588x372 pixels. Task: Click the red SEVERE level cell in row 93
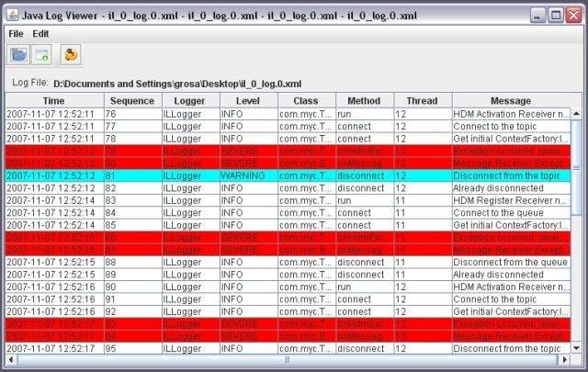(x=249, y=324)
